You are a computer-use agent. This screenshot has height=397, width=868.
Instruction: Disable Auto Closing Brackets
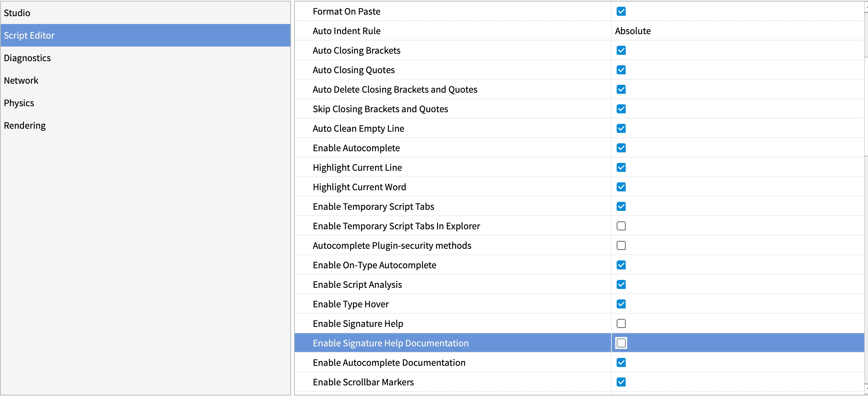coord(621,50)
